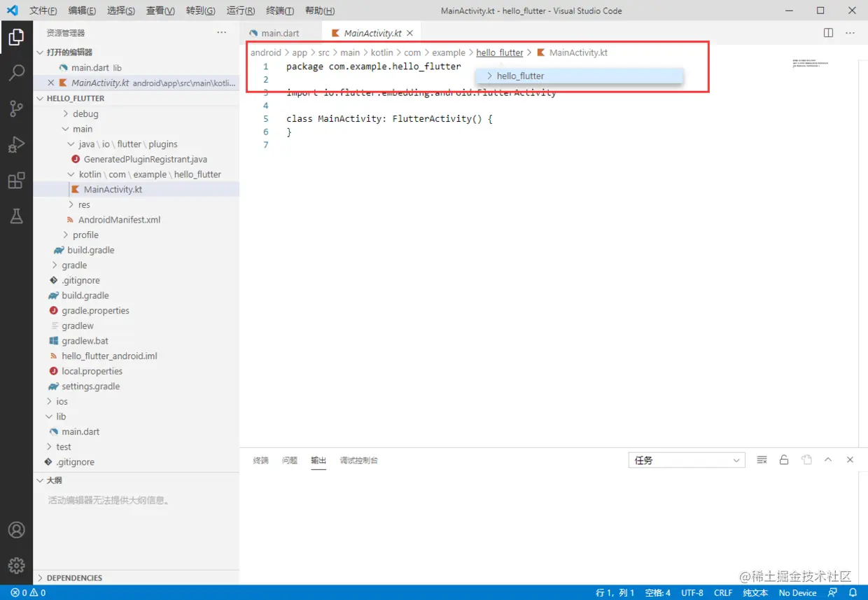The width and height of the screenshot is (868, 600).
Task: Open the log output file icon
Action: pos(806,460)
